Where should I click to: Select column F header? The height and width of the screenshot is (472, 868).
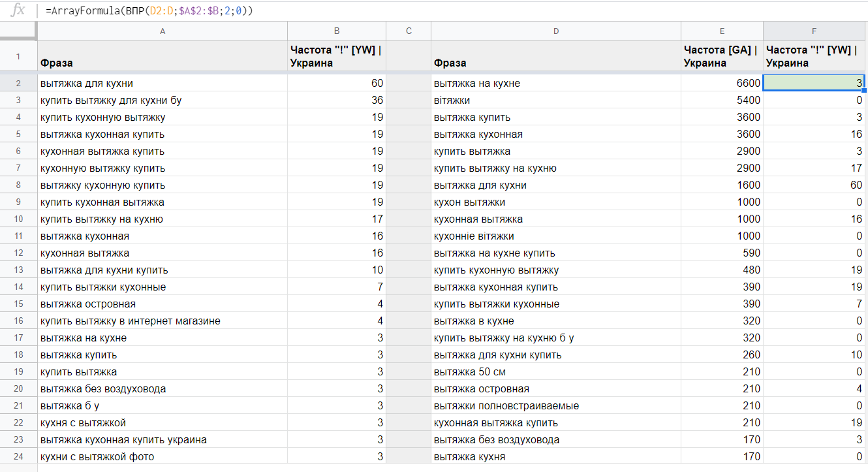pyautogui.click(x=814, y=31)
